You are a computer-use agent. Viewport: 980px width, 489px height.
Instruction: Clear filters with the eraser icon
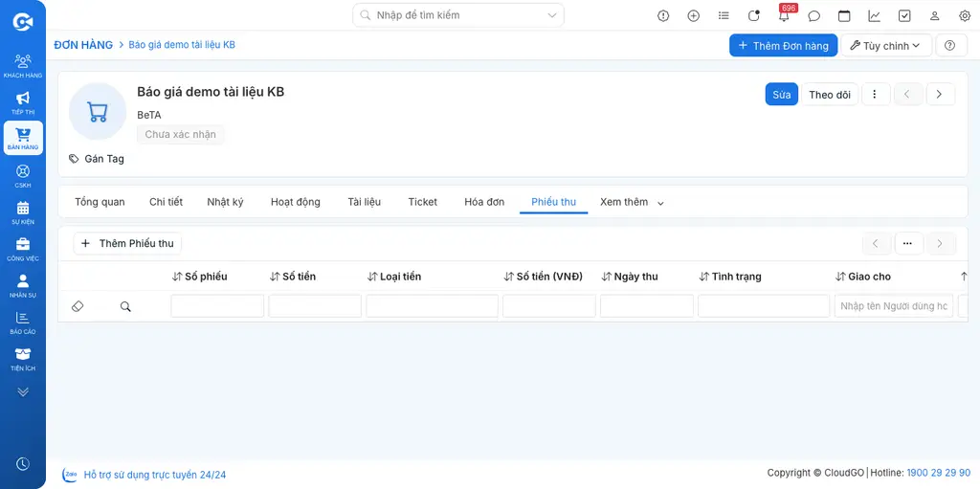[78, 306]
